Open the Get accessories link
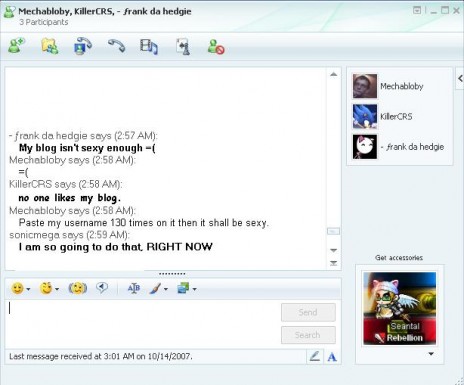The image size is (464, 385). [399, 258]
